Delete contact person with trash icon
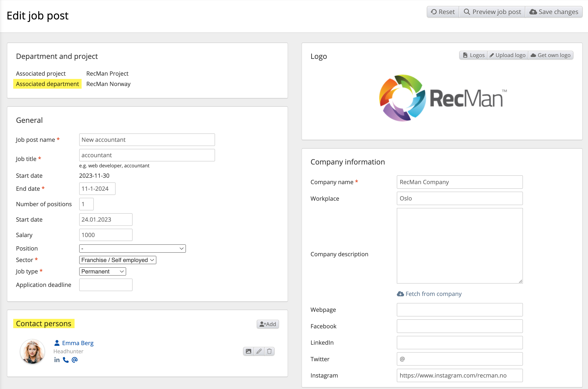588x389 pixels. (x=270, y=351)
